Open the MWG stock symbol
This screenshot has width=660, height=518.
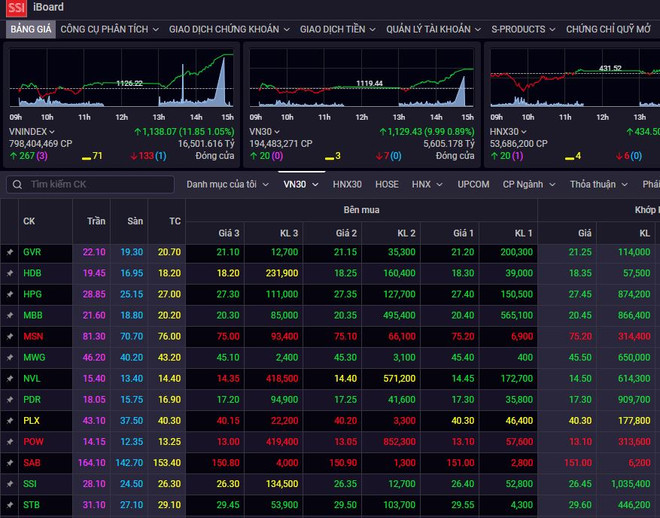click(33, 357)
